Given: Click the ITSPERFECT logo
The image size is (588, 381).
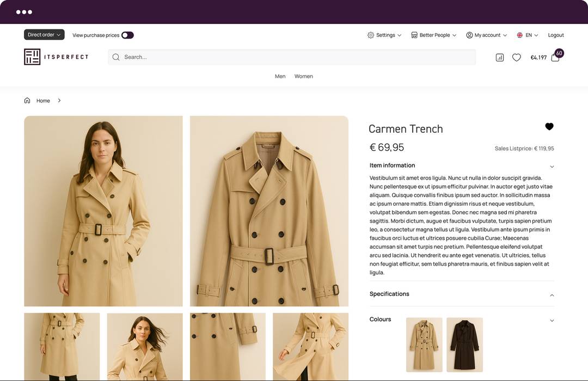Looking at the screenshot, I should point(56,57).
